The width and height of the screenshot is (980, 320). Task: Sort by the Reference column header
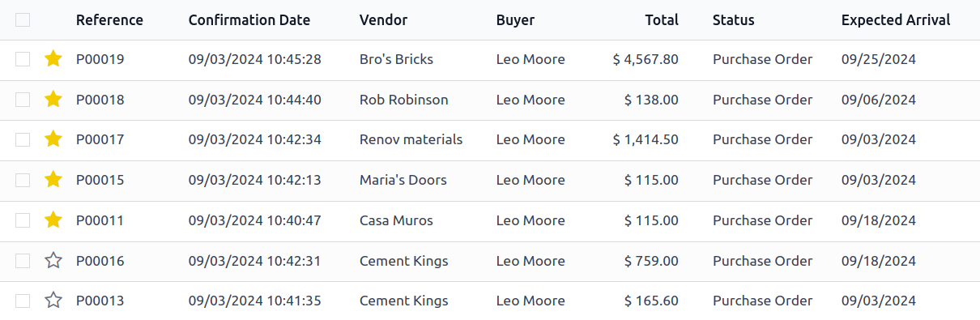[x=109, y=20]
